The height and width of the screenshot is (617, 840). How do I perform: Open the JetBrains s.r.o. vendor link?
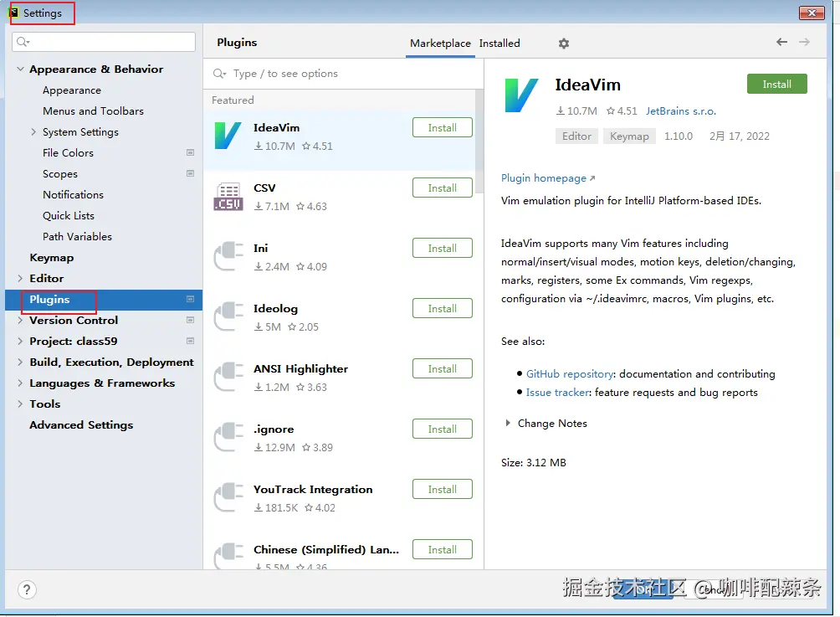[x=680, y=111]
